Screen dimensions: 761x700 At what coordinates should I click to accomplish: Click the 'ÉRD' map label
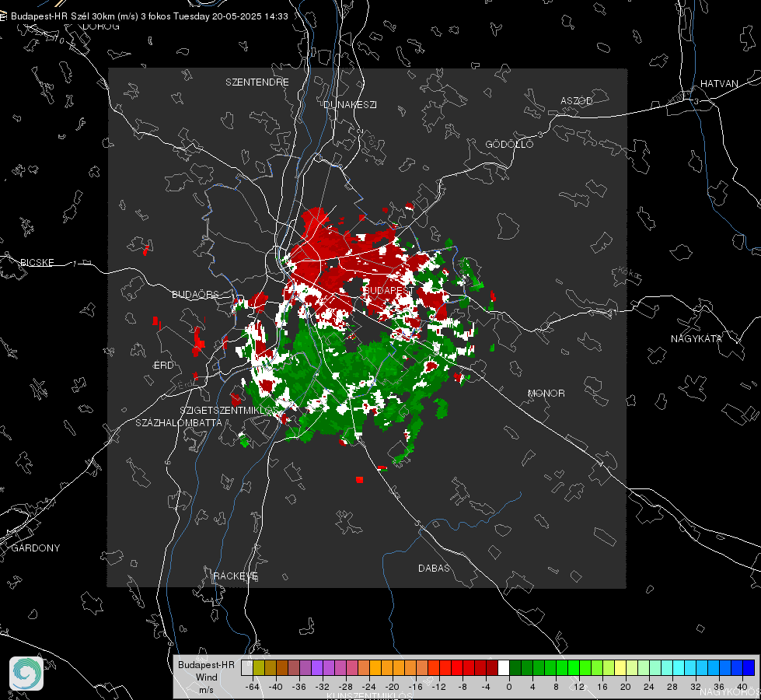[163, 366]
